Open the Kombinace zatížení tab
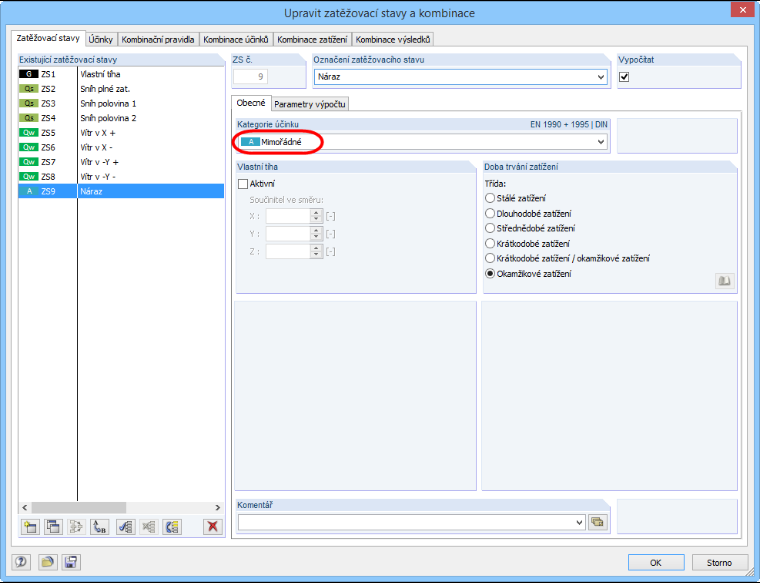This screenshot has width=760, height=583. pos(312,39)
